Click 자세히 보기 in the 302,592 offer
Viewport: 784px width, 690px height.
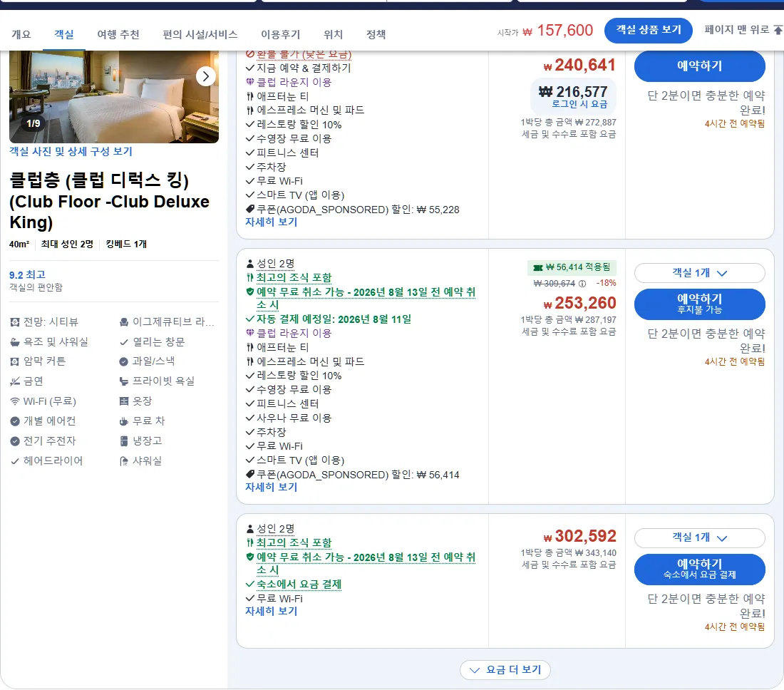pyautogui.click(x=271, y=611)
